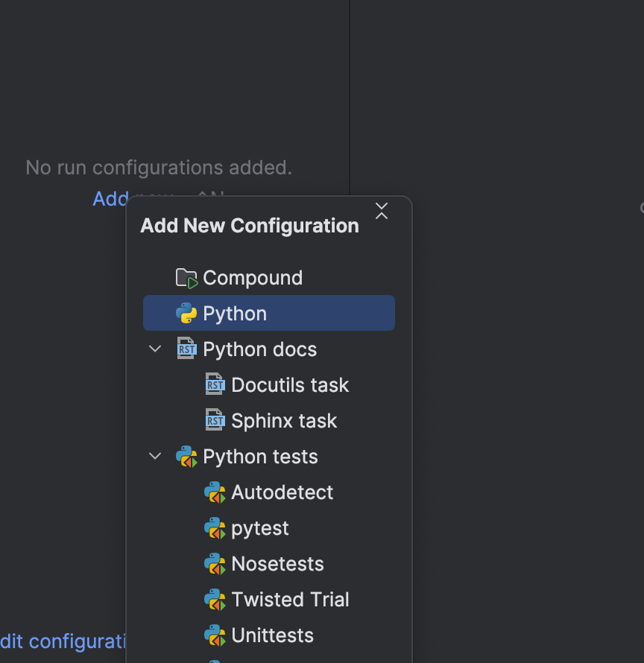Select the Python tests label
The image size is (644, 663).
click(260, 457)
